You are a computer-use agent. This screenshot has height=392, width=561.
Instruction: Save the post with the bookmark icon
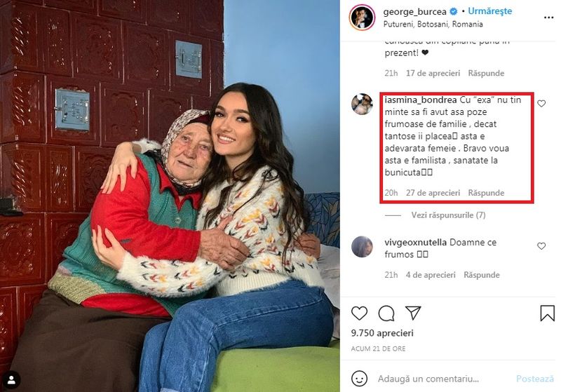(547, 313)
